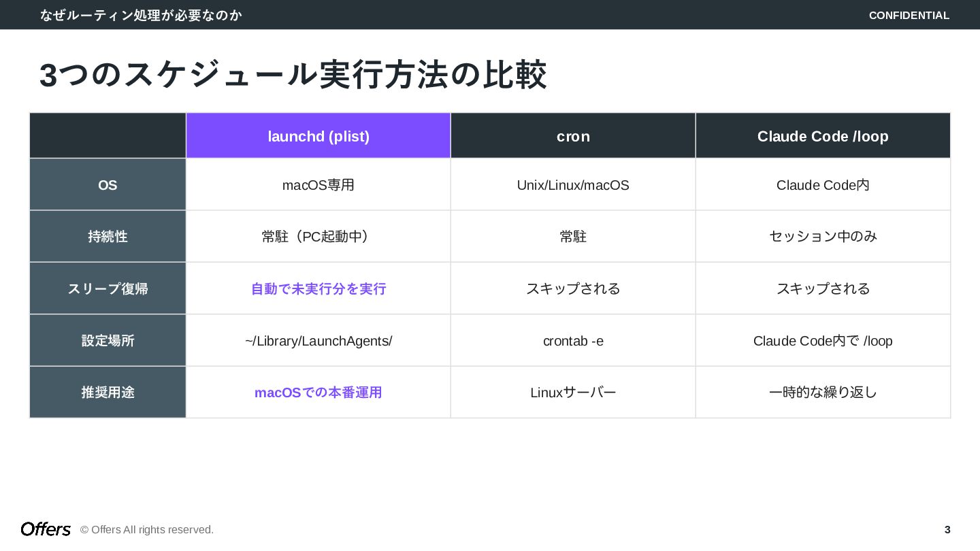The image size is (980, 551).
Task: Click the スリープ復帰 row label
Action: point(108,288)
